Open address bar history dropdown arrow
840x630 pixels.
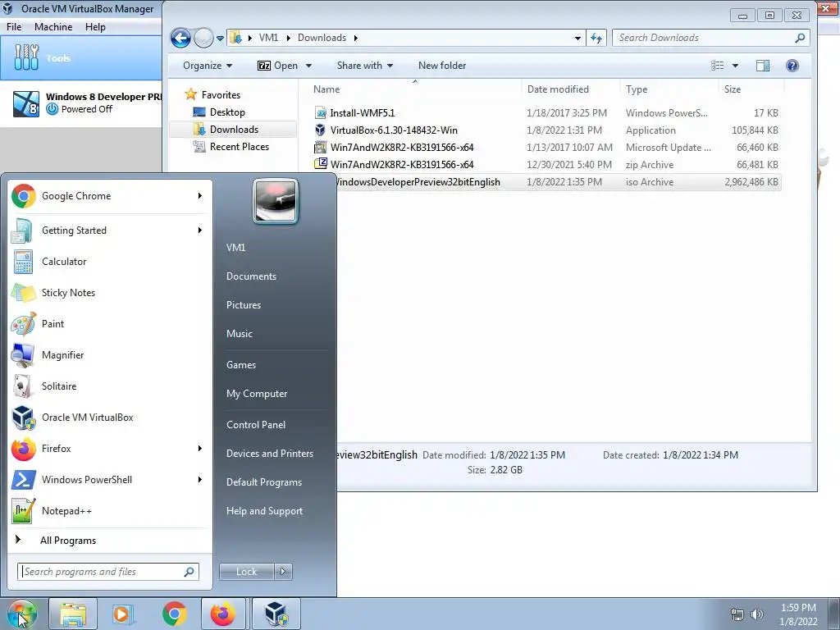pos(577,38)
